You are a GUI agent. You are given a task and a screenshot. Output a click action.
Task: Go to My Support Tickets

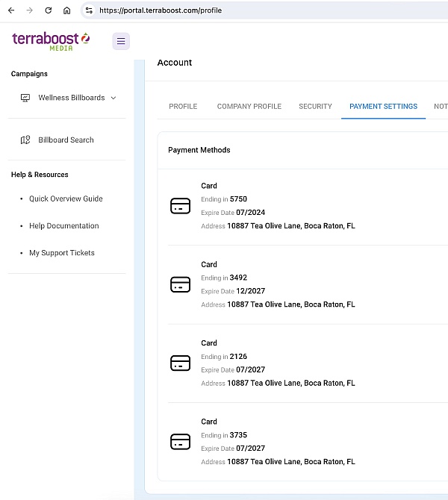tap(62, 253)
